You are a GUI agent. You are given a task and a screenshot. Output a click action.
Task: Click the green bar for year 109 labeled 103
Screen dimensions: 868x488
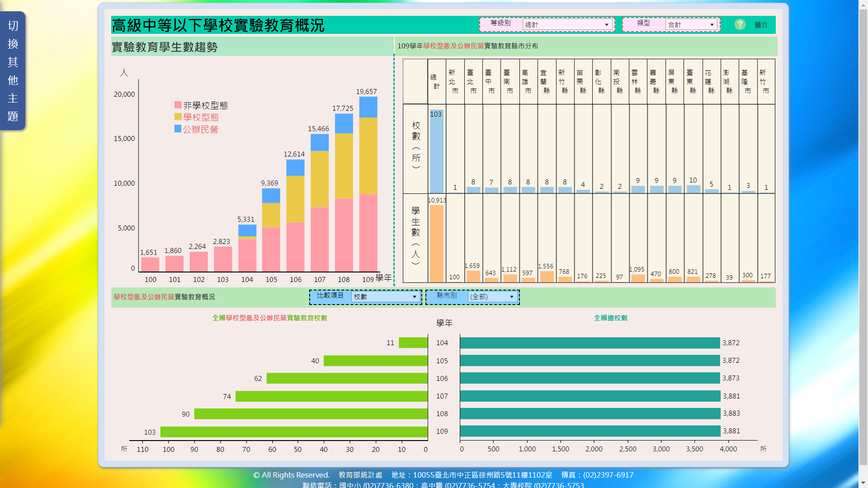click(294, 432)
